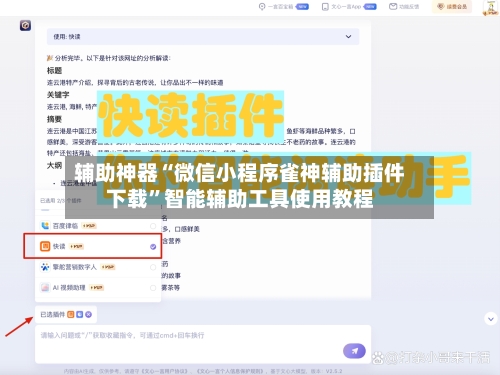Click the 擎舵营销数字人 plugin icon
The width and height of the screenshot is (500, 375).
(x=45, y=267)
